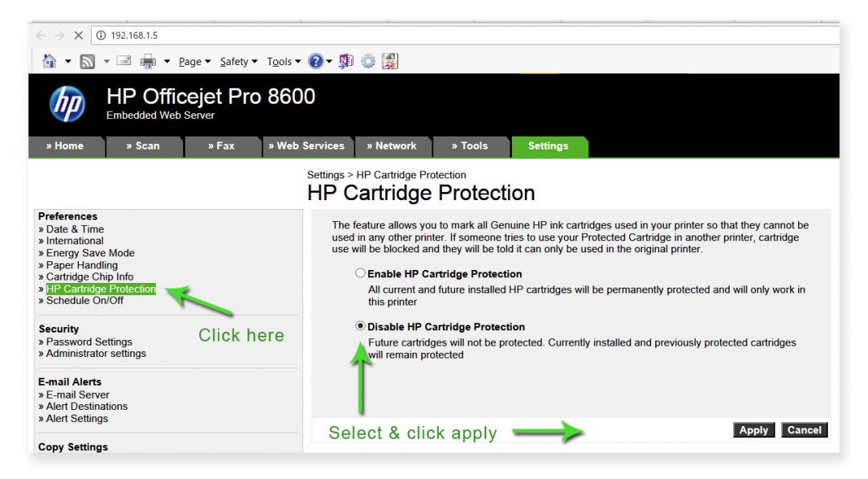Click the Cancel button
Screen dimensions: 868x479
point(804,430)
